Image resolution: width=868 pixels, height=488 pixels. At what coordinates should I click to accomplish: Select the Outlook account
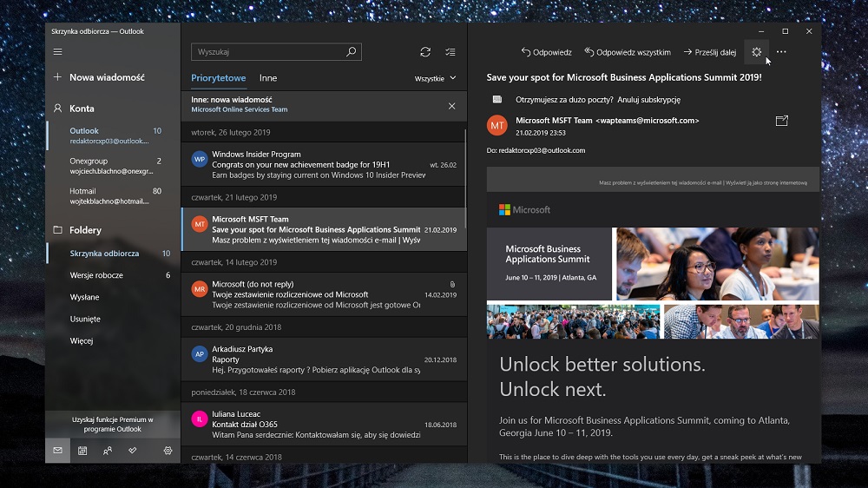(114, 135)
